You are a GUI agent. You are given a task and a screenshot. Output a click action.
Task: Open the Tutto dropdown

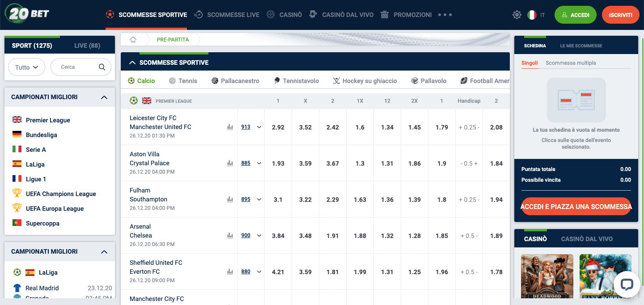[27, 67]
